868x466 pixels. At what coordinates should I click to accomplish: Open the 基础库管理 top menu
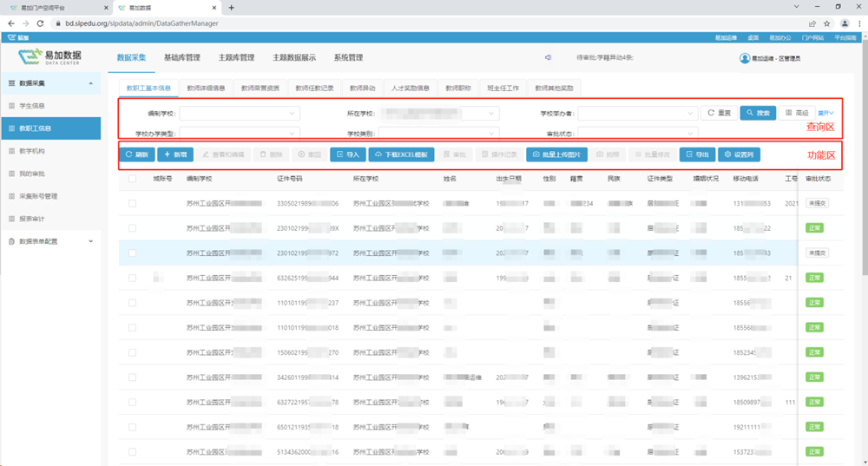pyautogui.click(x=181, y=58)
